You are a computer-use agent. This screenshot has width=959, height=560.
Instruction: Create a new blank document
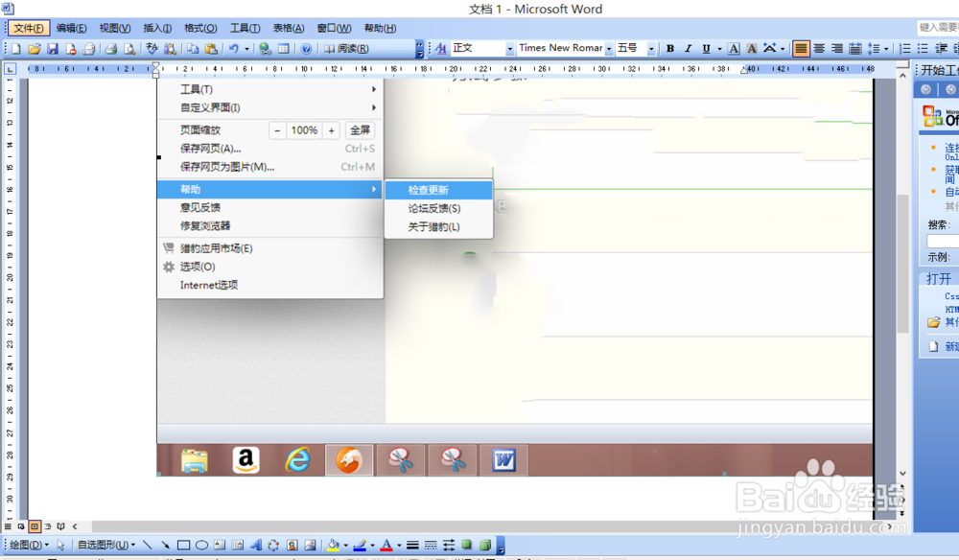point(16,49)
